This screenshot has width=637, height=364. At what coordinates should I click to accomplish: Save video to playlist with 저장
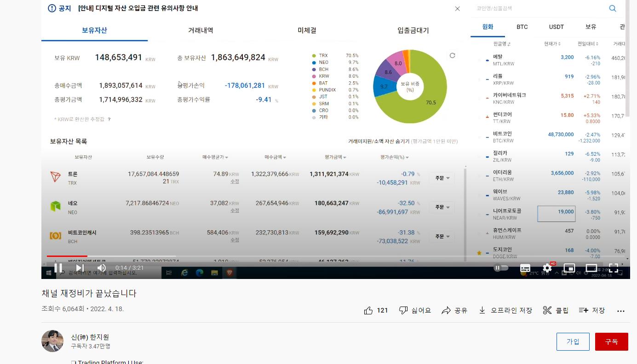(x=591, y=310)
